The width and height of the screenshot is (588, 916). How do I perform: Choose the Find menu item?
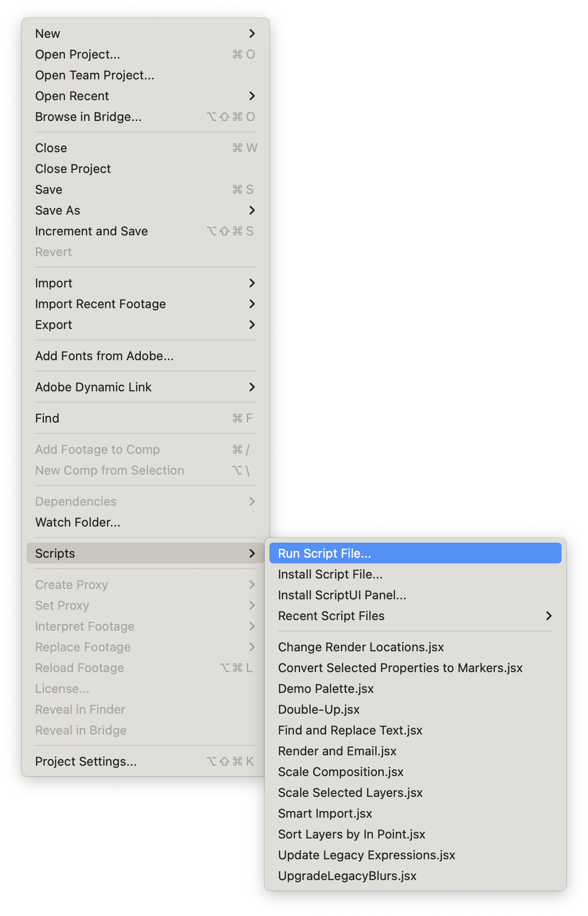click(x=146, y=418)
